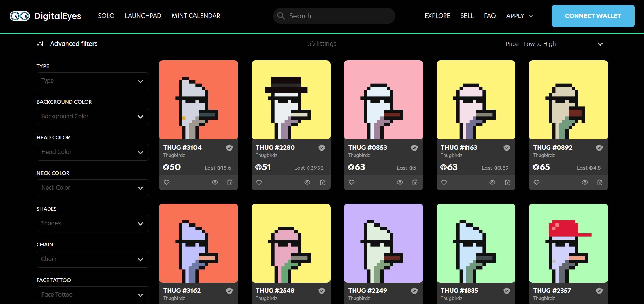This screenshot has width=644, height=304.
Task: Favorite THUG #0892 with heart icon
Action: coord(537,182)
